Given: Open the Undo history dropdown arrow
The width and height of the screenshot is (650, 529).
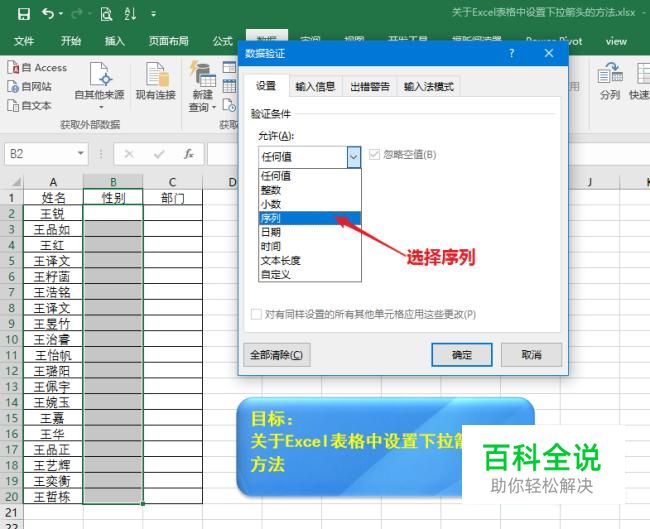Looking at the screenshot, I should click(61, 14).
